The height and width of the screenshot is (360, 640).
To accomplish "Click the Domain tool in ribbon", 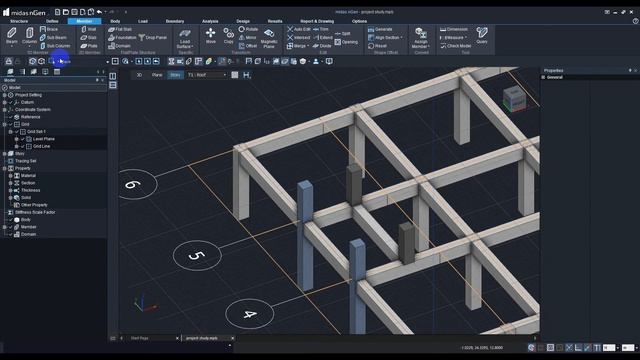I will 120,46.
